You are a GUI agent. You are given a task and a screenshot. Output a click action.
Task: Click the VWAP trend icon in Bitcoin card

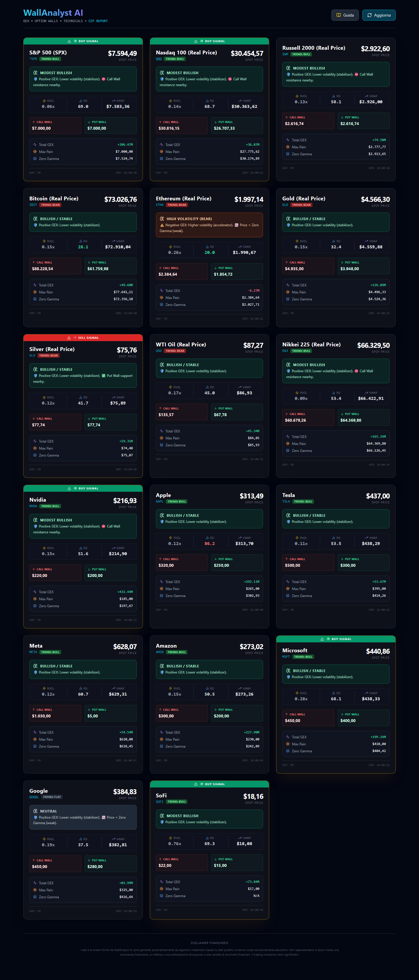click(113, 241)
